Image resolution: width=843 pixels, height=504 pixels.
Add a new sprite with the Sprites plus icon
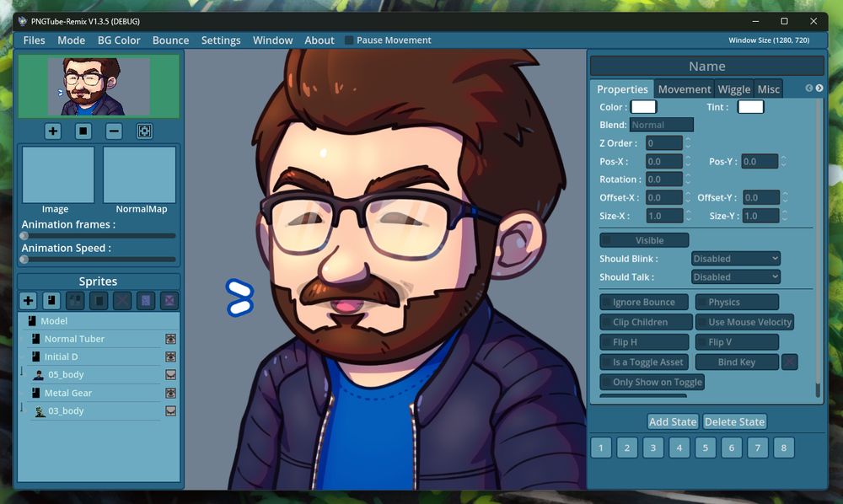click(x=28, y=301)
